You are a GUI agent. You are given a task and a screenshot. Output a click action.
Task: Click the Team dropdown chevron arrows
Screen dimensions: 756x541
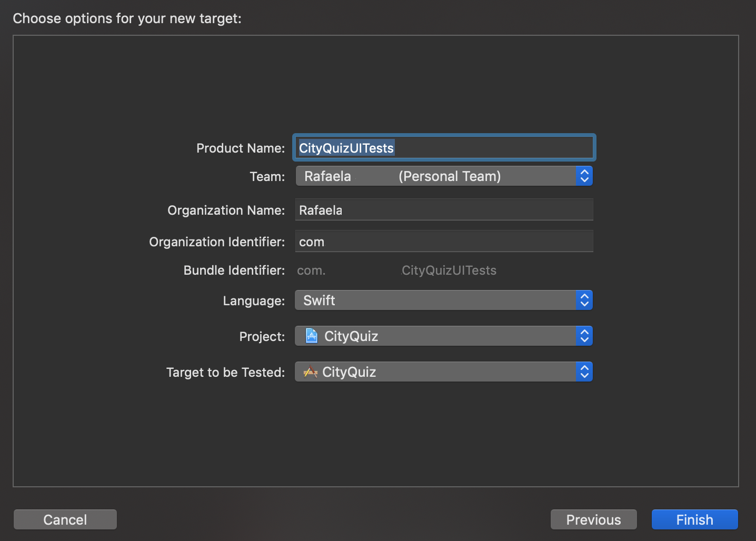point(584,176)
